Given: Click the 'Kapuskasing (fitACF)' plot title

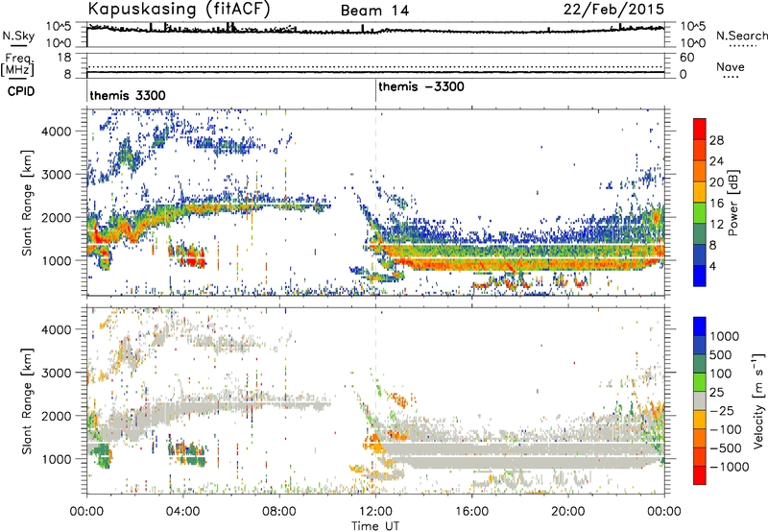Looking at the screenshot, I should (x=179, y=10).
